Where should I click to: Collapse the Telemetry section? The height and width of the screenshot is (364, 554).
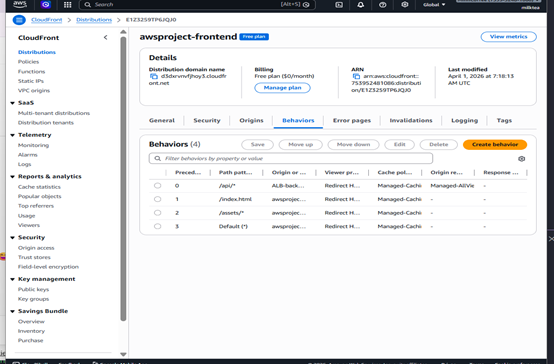[12, 135]
